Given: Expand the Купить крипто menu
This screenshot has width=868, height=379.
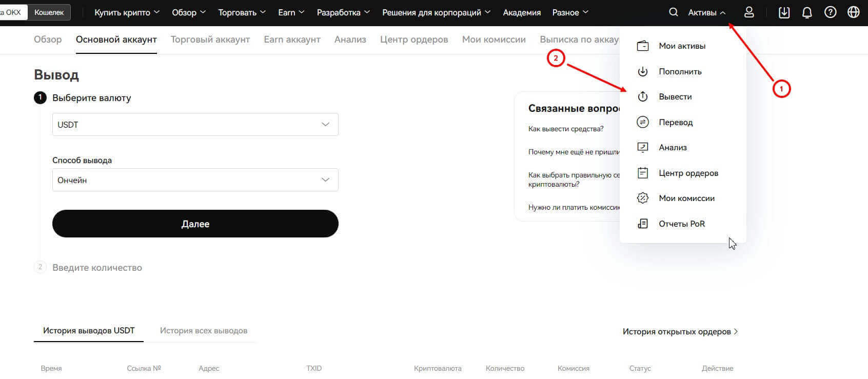Looking at the screenshot, I should coord(127,12).
